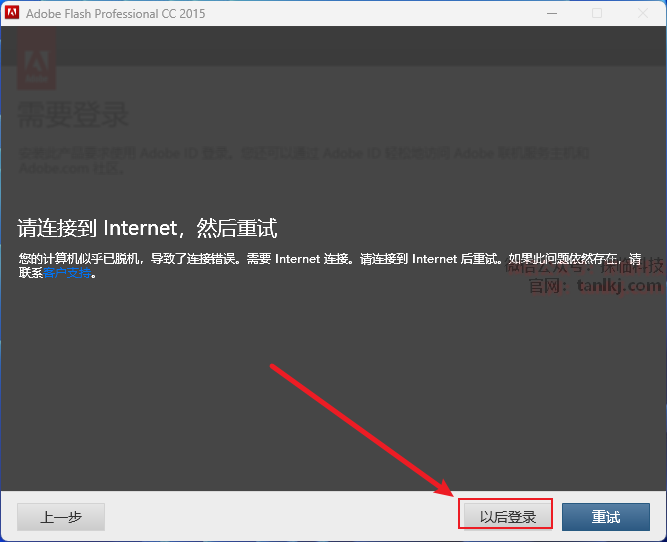The image size is (667, 542).
Task: Click the heading 请连接到 Internet，然后重试
Action: [147, 228]
